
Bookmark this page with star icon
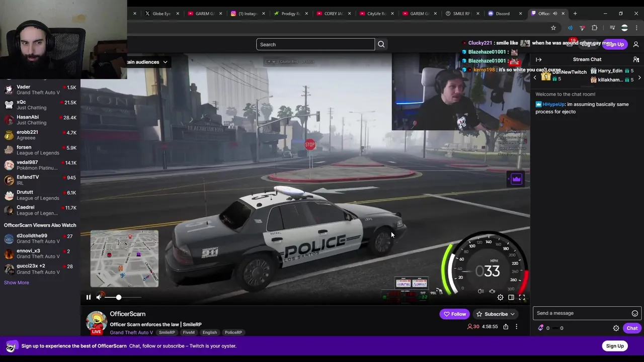click(553, 28)
